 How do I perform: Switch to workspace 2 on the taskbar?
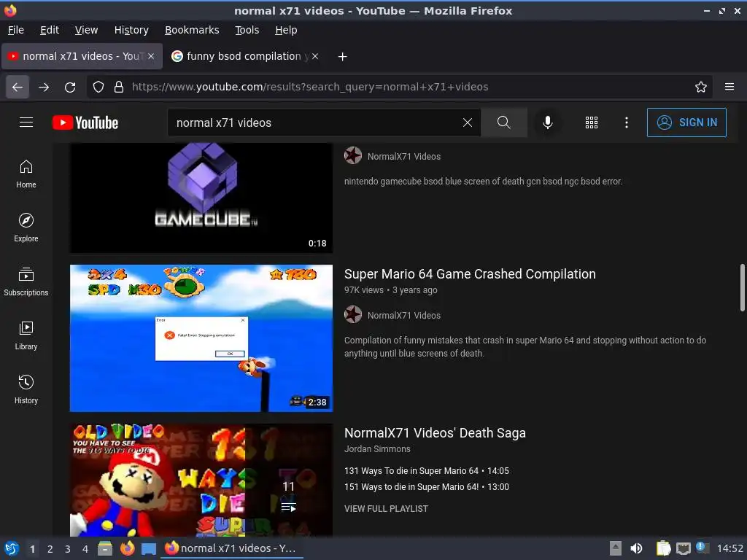click(x=50, y=549)
